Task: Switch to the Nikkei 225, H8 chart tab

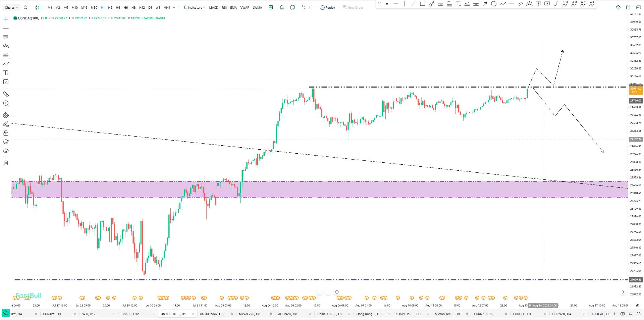Action: tap(250, 314)
